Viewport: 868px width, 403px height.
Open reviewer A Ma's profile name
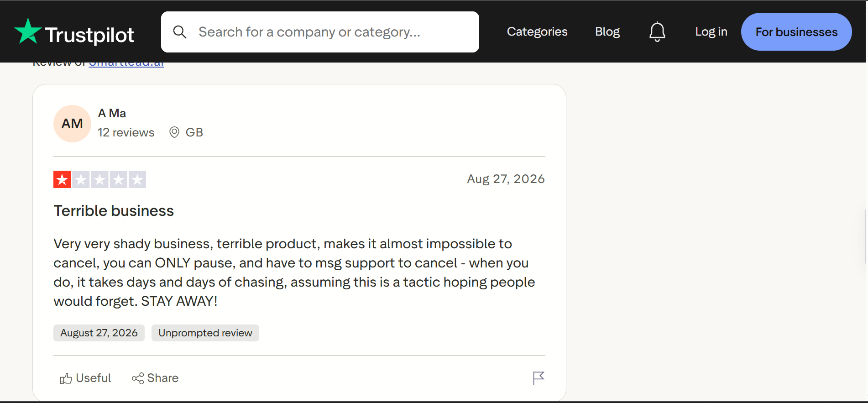pyautogui.click(x=112, y=113)
